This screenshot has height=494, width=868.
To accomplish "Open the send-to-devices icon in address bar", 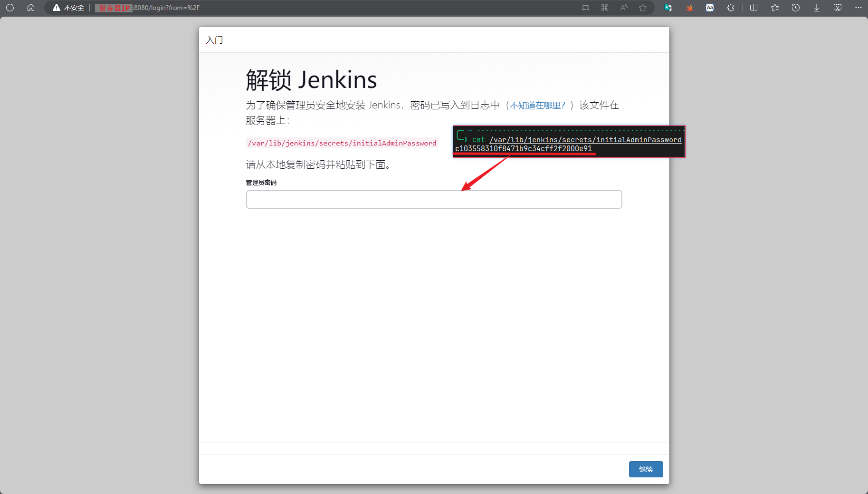I will (x=585, y=8).
